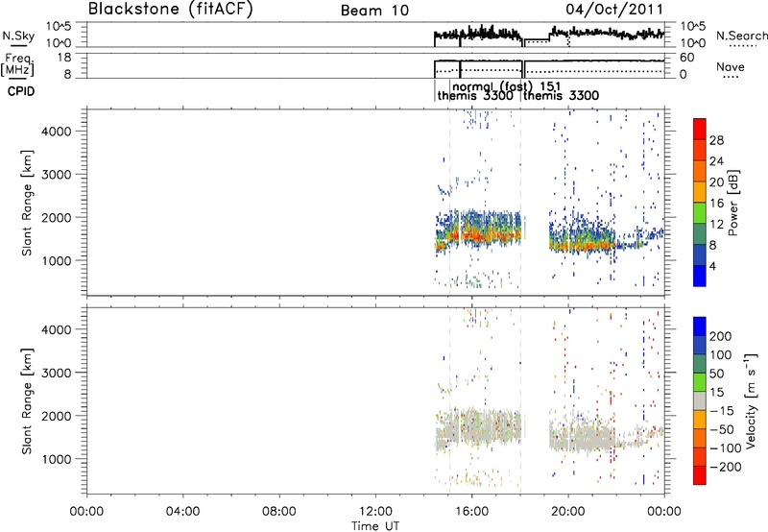Image resolution: width=768 pixels, height=532 pixels.
Task: Click the '1000' tick on the velocity panel
Action: [57, 459]
